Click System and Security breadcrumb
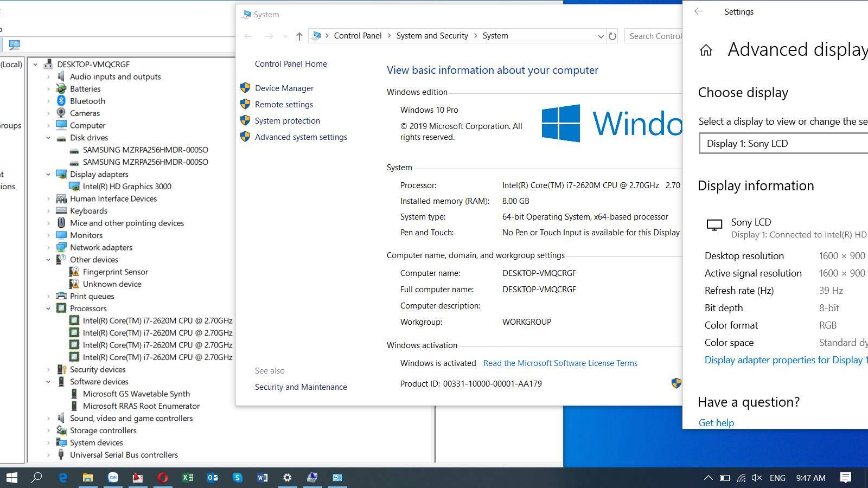The image size is (868, 488). (432, 36)
